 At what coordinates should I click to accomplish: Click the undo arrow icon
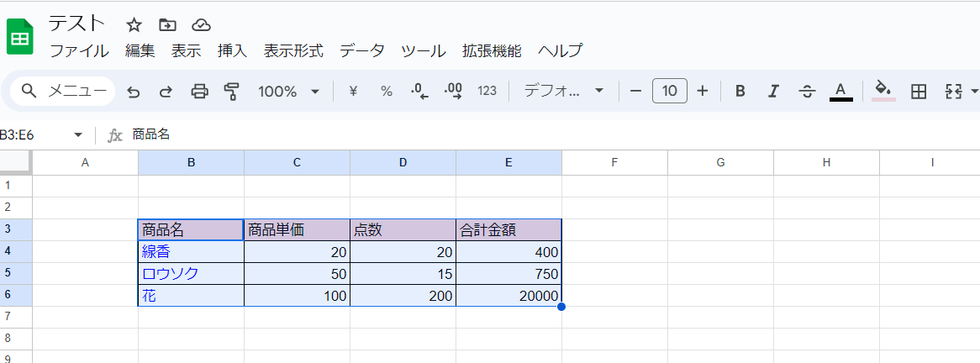pyautogui.click(x=134, y=92)
